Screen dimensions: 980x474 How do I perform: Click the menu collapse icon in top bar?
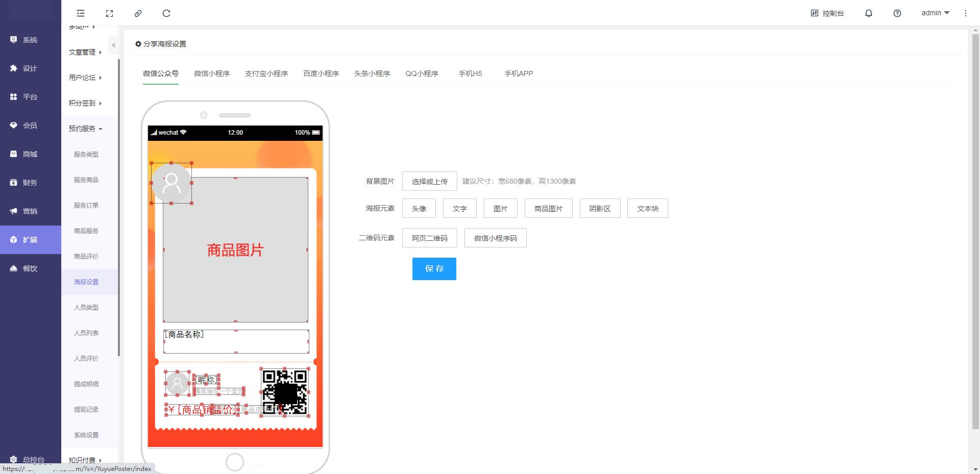[x=81, y=13]
